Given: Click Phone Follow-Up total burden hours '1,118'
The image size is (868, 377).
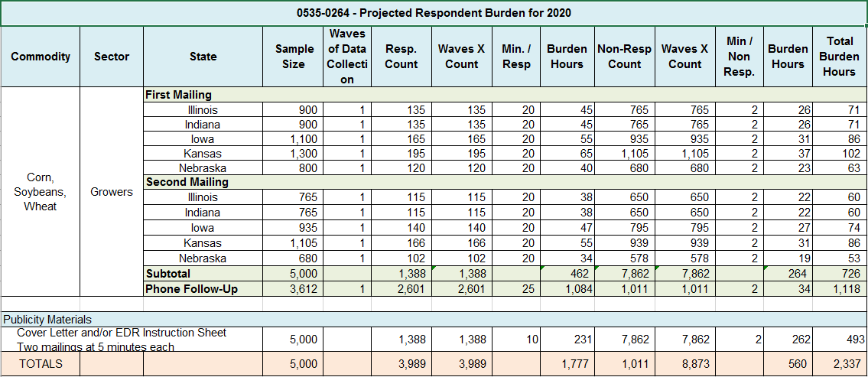Looking at the screenshot, I should tap(839, 288).
